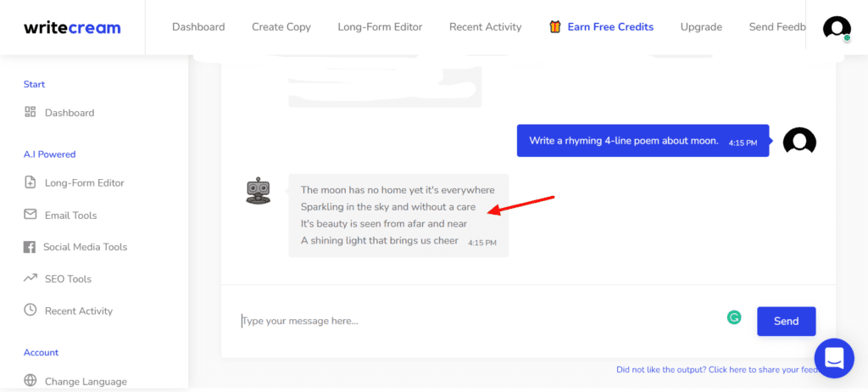
Task: Go to Long-Form Editor in top navigation
Action: (380, 26)
